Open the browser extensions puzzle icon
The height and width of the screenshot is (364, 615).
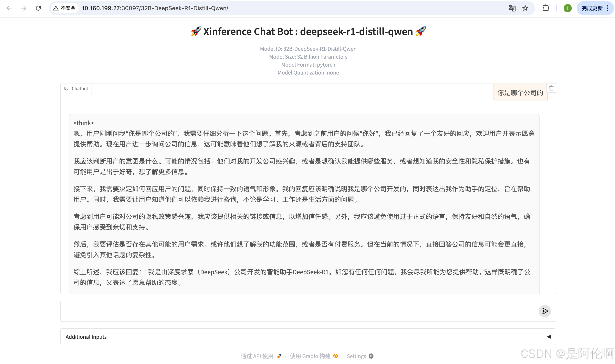click(545, 8)
